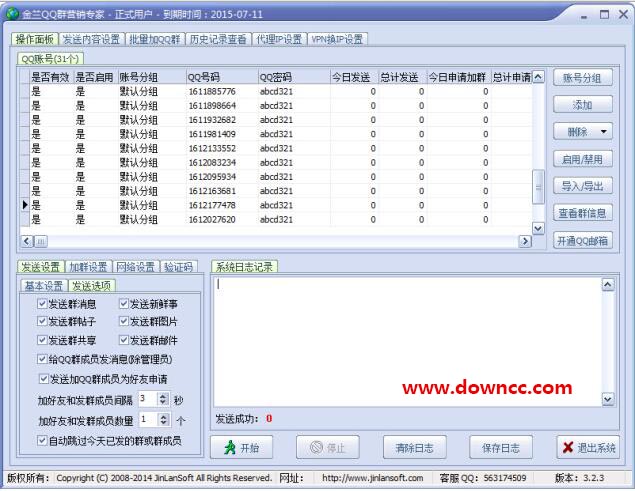Switch to 加群设置 tab
The image size is (635, 491).
88,267
